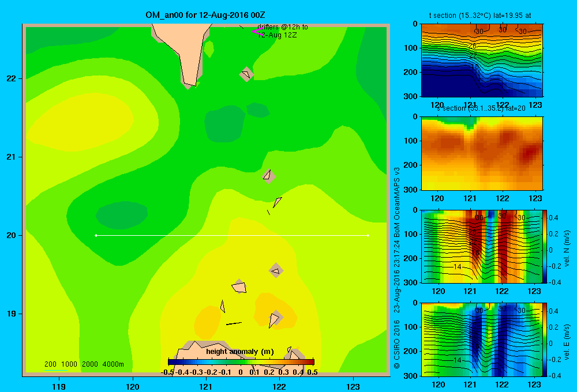Click the 's section' lat=20 title
577x392 pixels.
(481, 108)
